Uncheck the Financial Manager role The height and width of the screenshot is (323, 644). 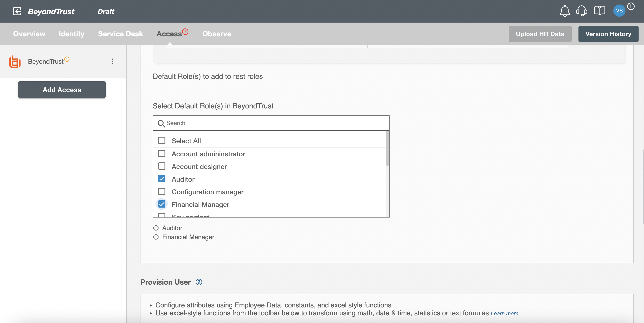click(x=162, y=204)
